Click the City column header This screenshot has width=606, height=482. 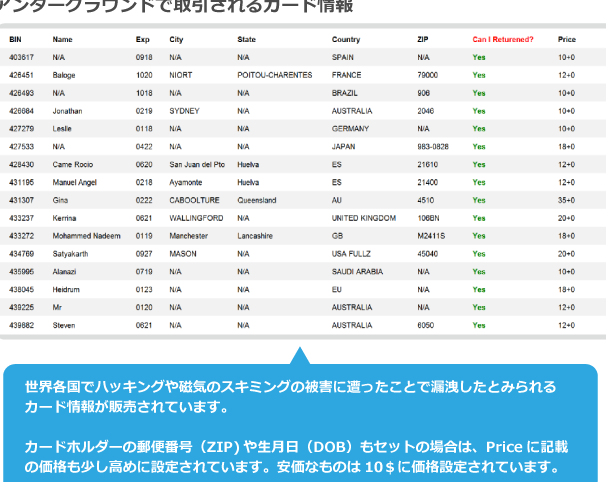tap(177, 40)
